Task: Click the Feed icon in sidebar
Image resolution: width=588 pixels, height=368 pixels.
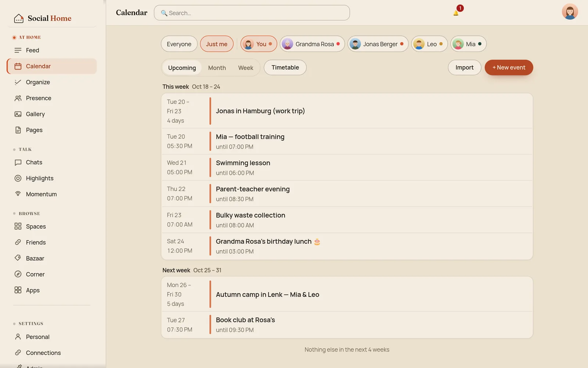Action: 18,50
